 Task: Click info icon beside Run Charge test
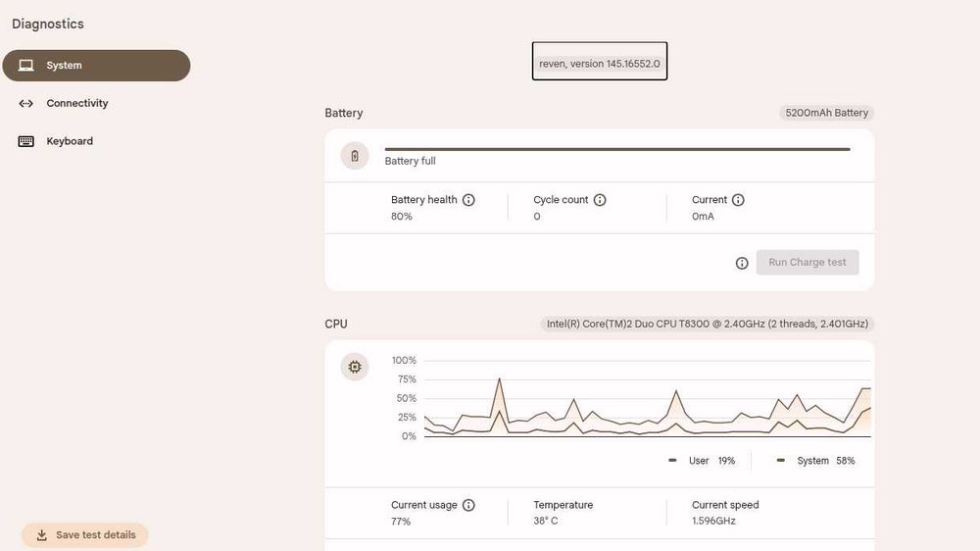click(742, 263)
